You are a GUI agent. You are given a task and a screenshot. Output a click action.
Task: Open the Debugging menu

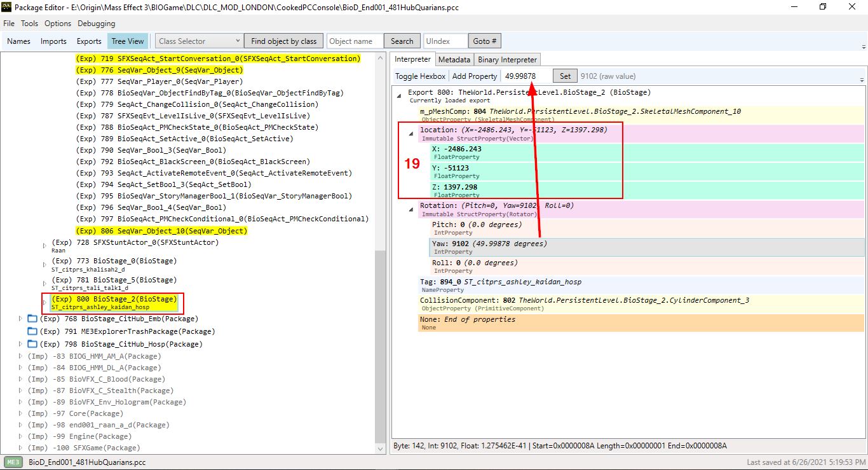click(x=97, y=24)
